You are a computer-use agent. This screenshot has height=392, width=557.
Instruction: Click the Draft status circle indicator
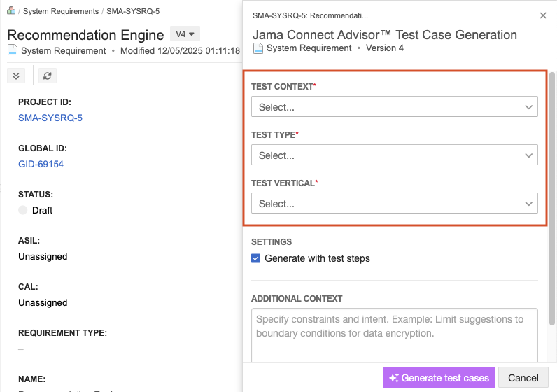tap(23, 210)
